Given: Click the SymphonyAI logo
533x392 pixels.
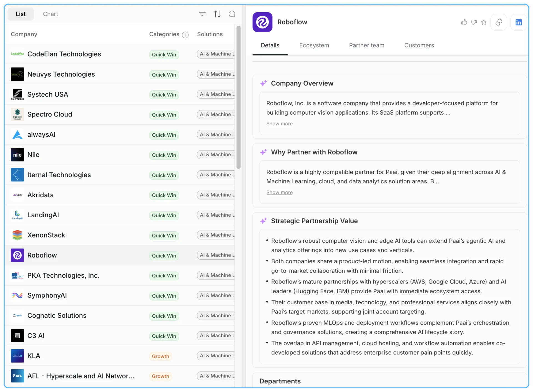Looking at the screenshot, I should coord(17,295).
